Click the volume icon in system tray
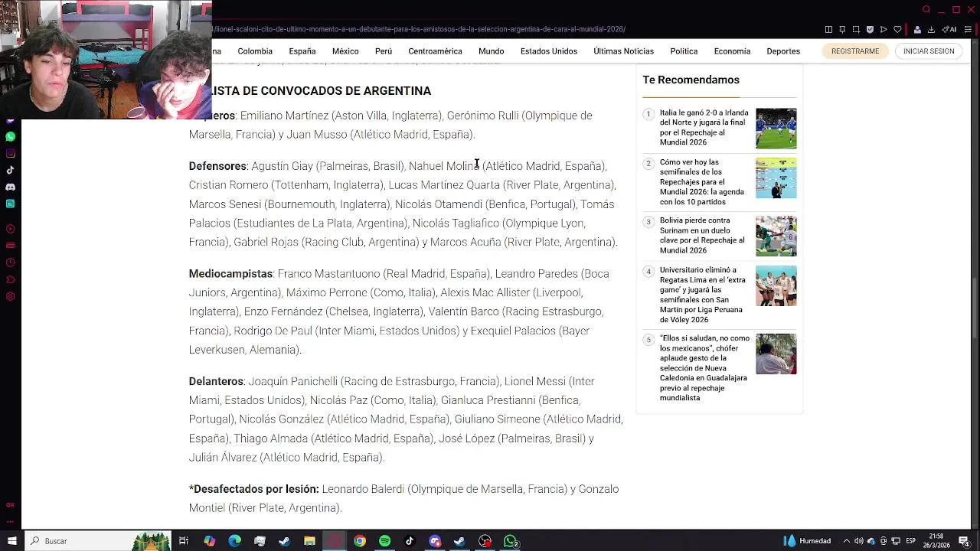The image size is (980, 551). click(859, 541)
